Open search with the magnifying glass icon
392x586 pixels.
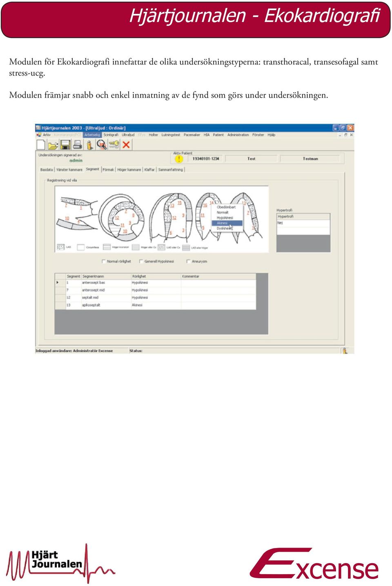pos(102,145)
